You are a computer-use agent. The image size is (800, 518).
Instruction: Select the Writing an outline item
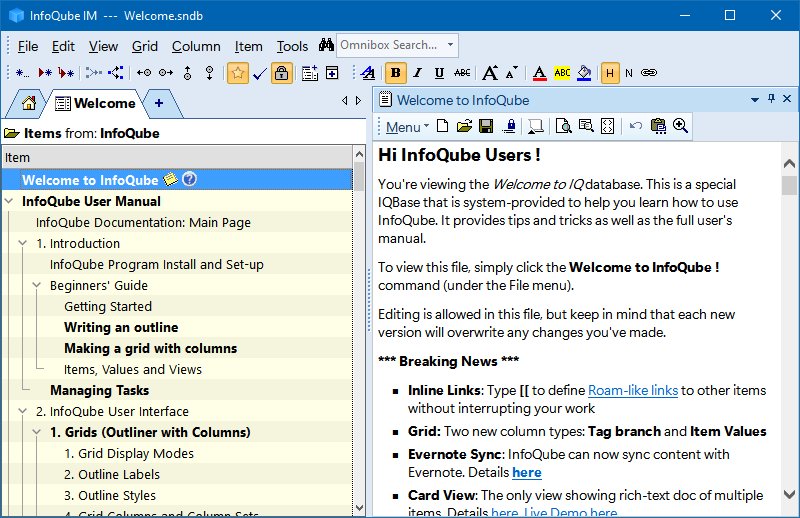(121, 328)
